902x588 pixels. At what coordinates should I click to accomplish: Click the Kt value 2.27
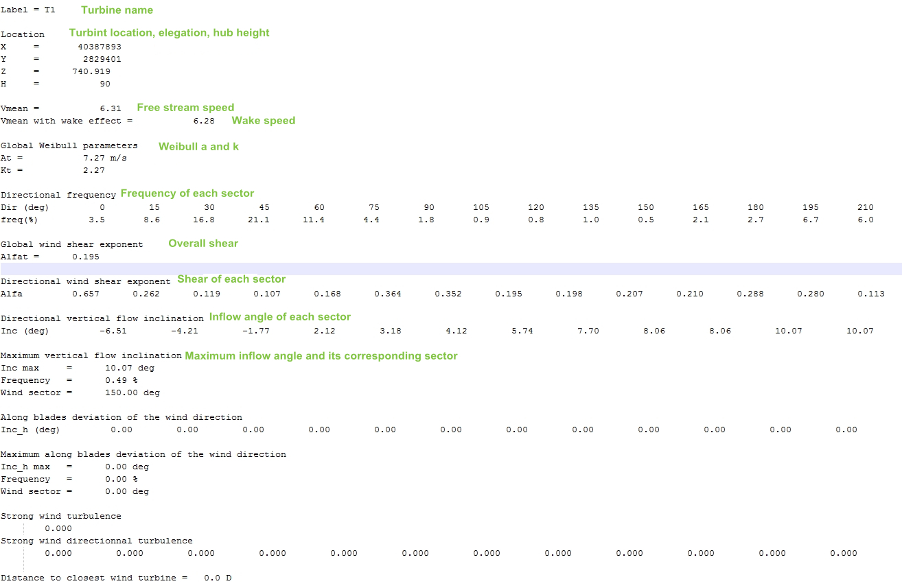(94, 170)
